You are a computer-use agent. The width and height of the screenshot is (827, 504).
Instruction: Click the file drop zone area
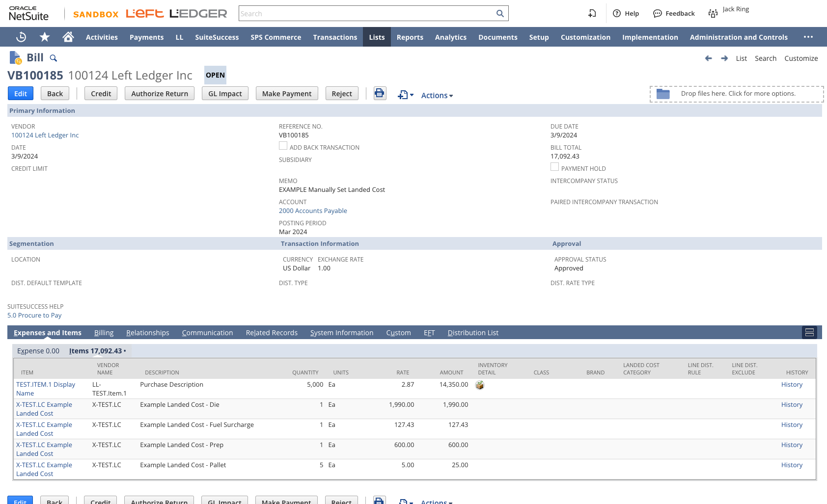click(737, 94)
